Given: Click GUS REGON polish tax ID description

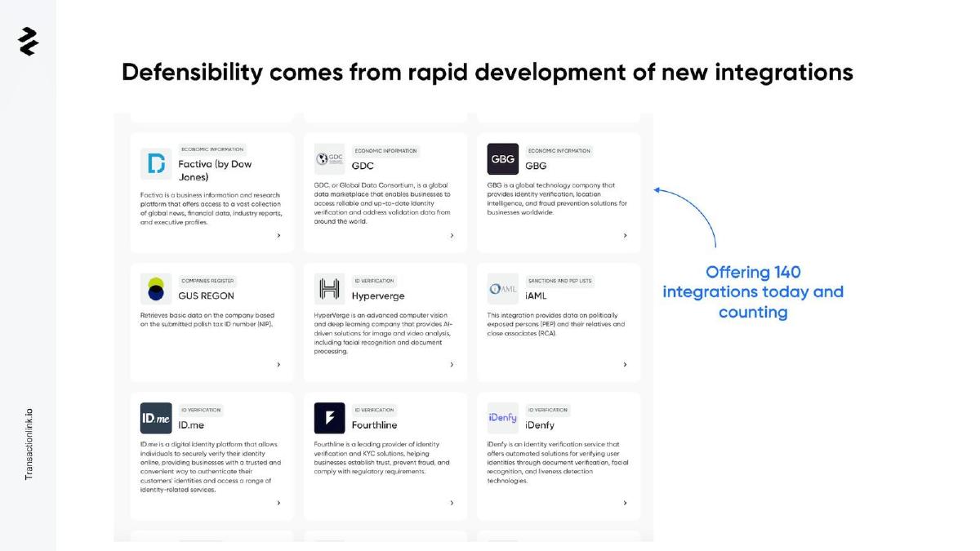Looking at the screenshot, I should point(207,319).
